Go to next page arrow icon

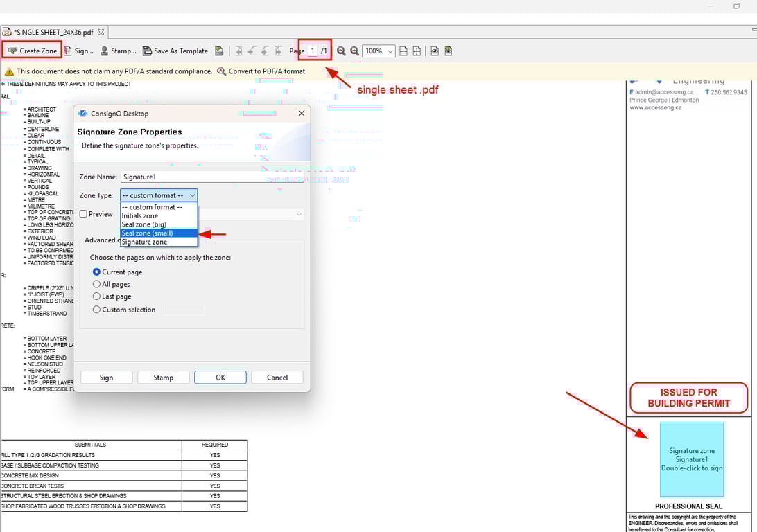pos(265,51)
